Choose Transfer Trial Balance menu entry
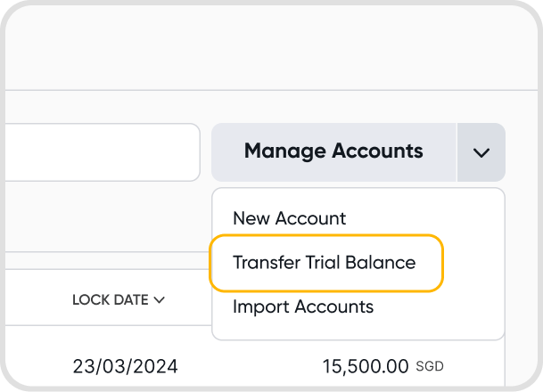 [x=324, y=263]
